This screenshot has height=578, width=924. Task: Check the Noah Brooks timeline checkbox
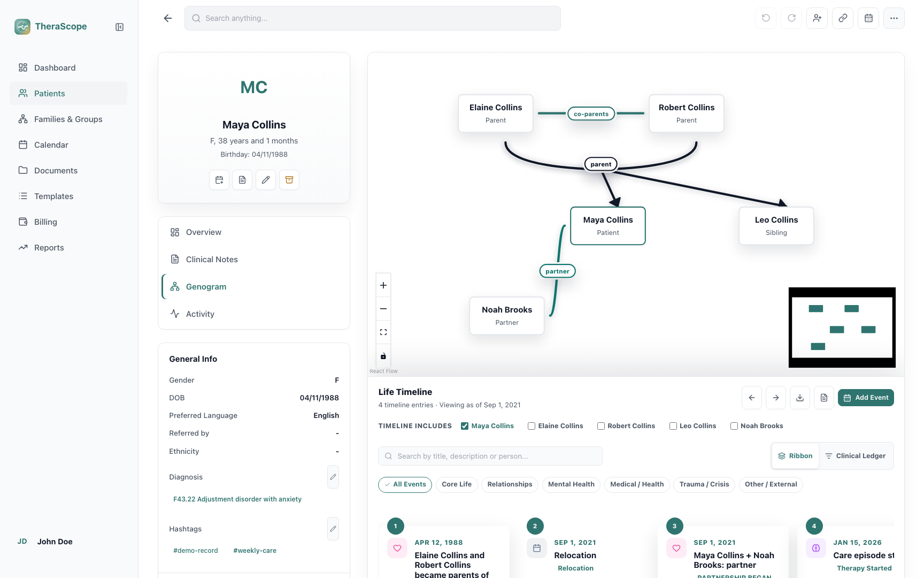734,426
